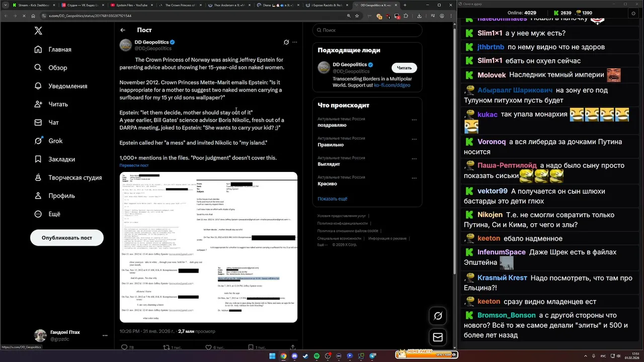Select the trending topic поздравляю

point(332,125)
